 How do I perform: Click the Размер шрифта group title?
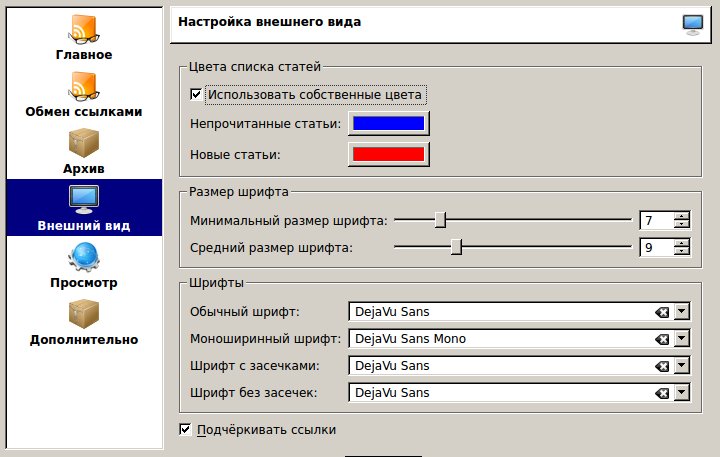click(x=239, y=192)
